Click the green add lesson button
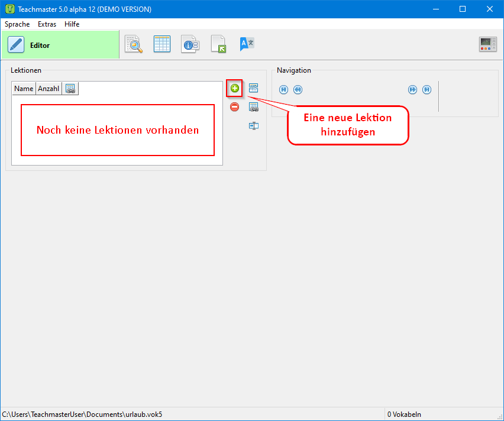Screen dimensions: 504x421 pos(235,88)
